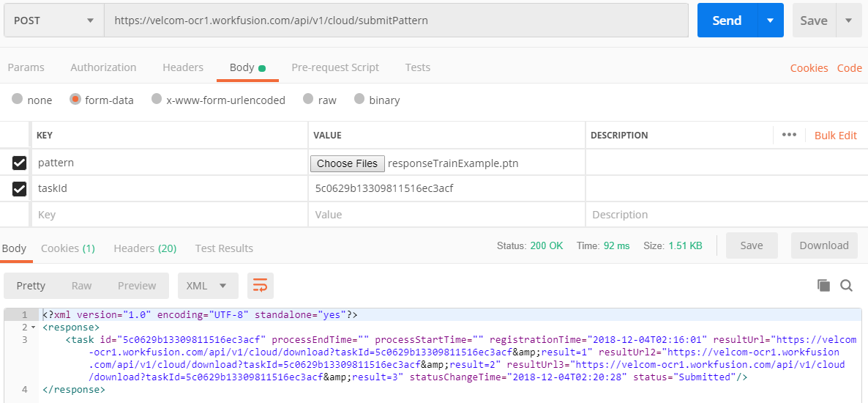Click the Bulk Edit link
The image size is (868, 403).
[835, 136]
